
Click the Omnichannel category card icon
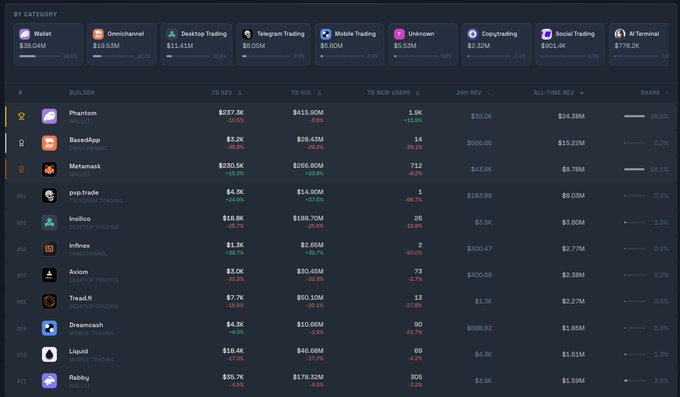click(98, 34)
